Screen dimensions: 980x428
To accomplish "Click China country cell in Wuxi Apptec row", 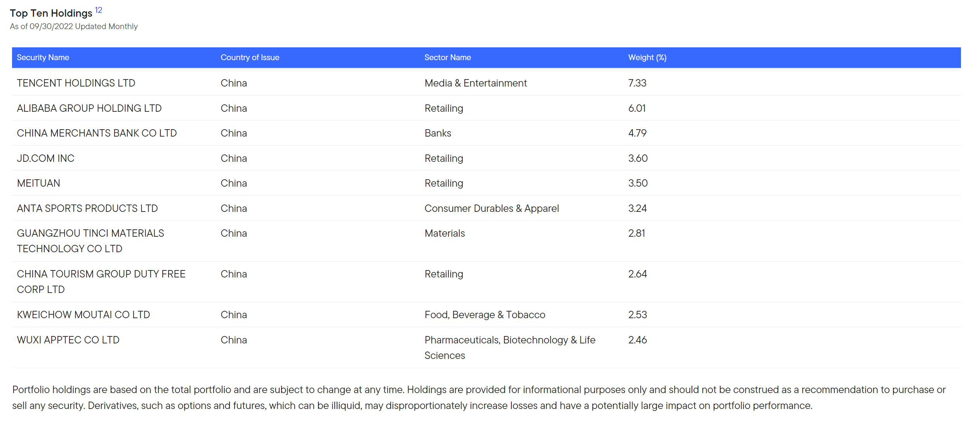I will (x=234, y=340).
